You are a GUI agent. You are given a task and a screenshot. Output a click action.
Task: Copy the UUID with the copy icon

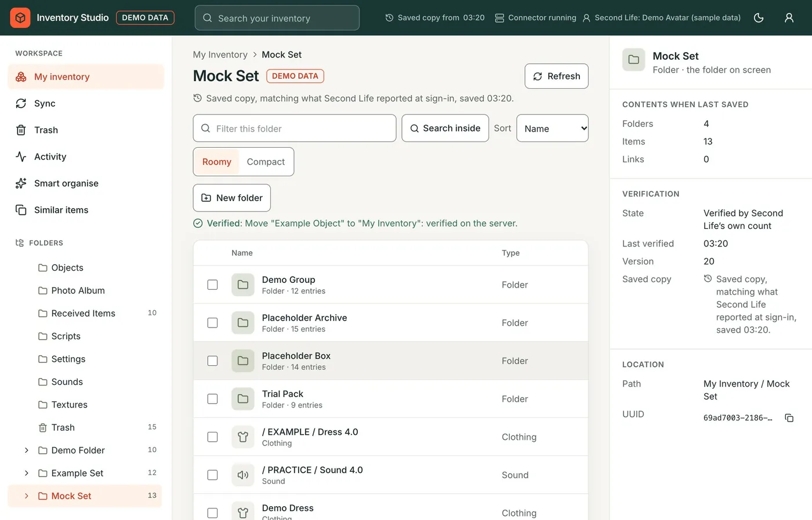[x=789, y=418]
